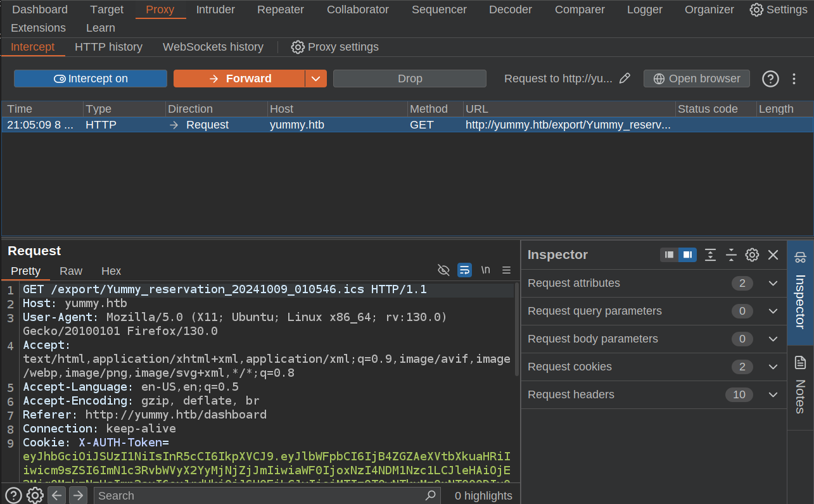This screenshot has width=814, height=504.
Task: Expand all Inspector sections icon
Action: click(710, 255)
